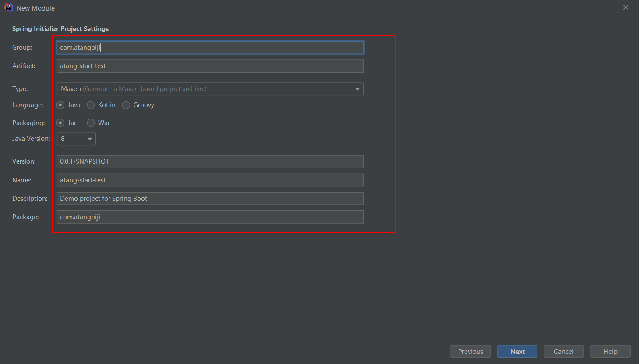Close the New Module dialog

625,7
